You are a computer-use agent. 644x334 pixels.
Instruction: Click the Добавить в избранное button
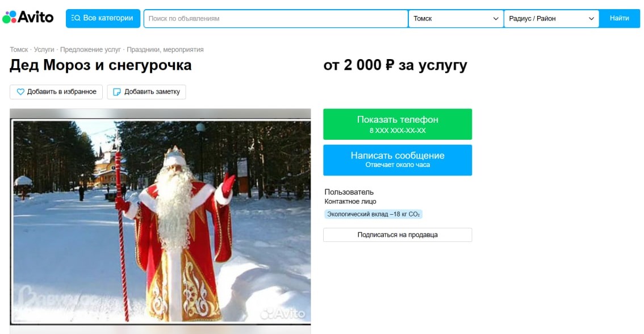pyautogui.click(x=56, y=92)
